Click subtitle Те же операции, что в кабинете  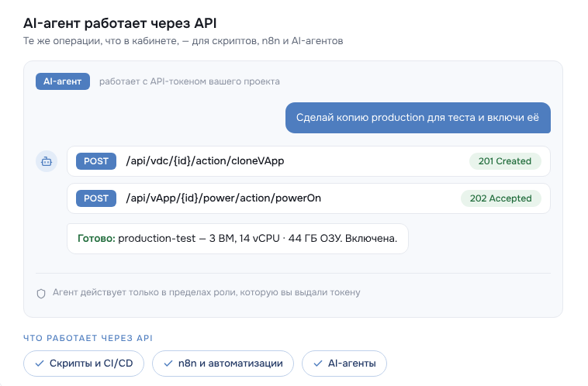[x=183, y=41]
